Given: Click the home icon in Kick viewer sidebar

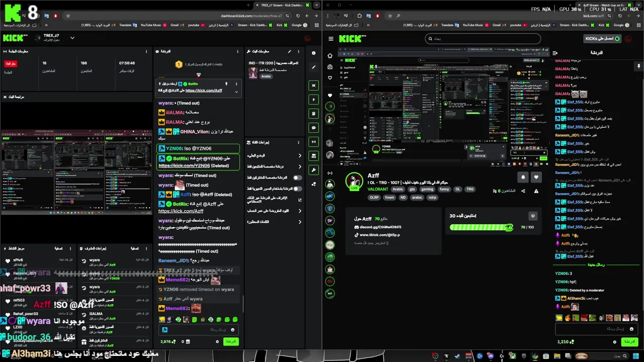Looking at the screenshot, I should [x=330, y=56].
